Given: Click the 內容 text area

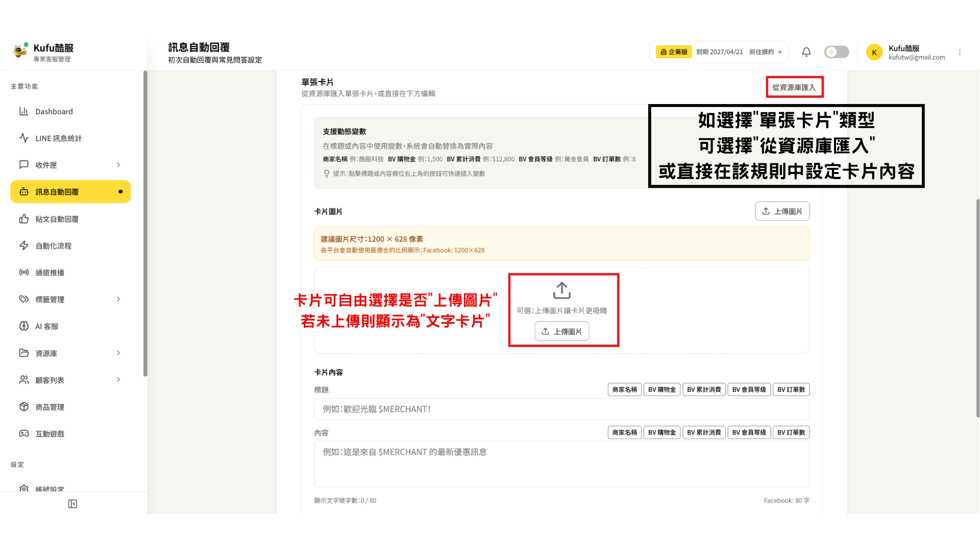Looking at the screenshot, I should click(x=561, y=464).
